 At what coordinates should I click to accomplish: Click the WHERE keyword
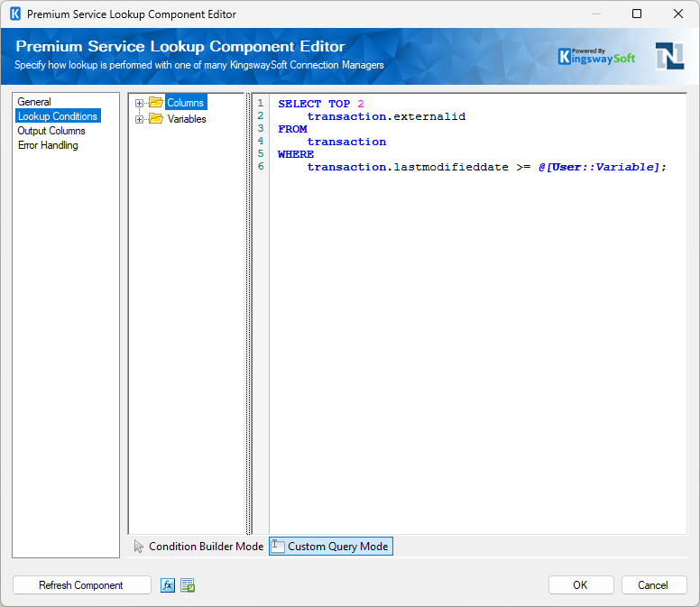point(296,154)
